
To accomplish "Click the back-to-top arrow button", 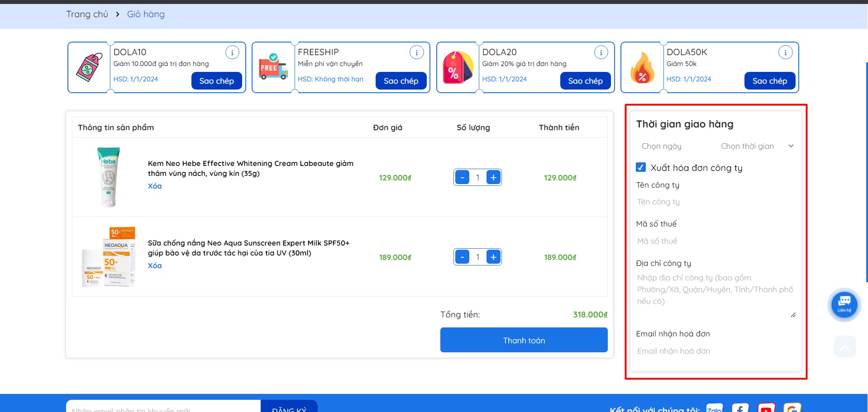I will coord(844,347).
